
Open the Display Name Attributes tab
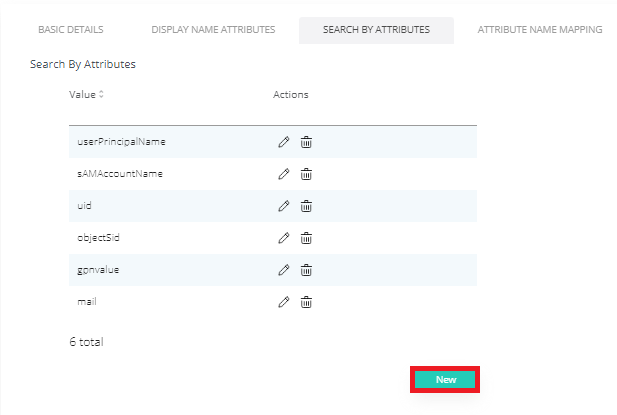tap(213, 30)
